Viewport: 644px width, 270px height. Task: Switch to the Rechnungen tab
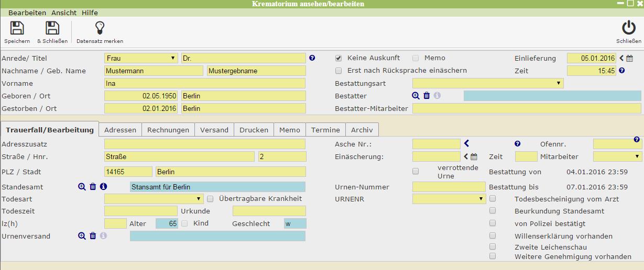point(168,130)
